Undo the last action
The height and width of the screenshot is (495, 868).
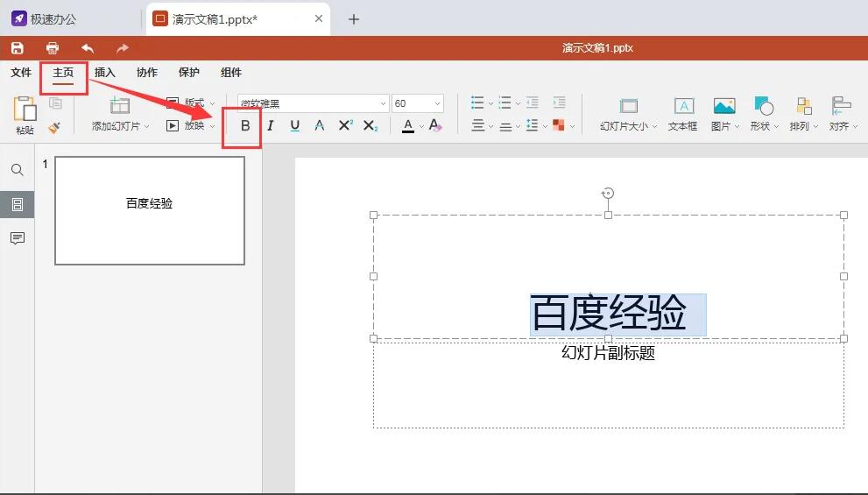88,48
